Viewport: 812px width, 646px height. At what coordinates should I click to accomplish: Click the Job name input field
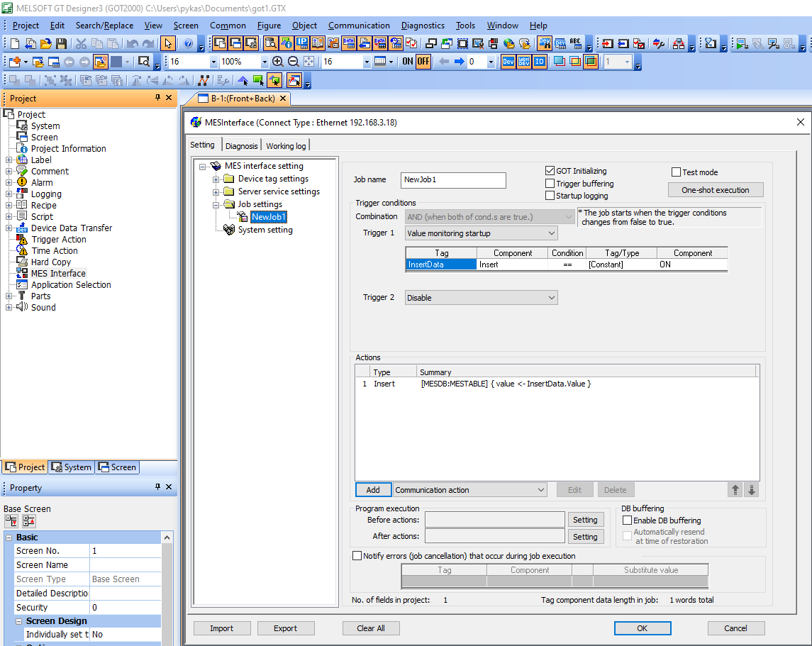point(453,180)
